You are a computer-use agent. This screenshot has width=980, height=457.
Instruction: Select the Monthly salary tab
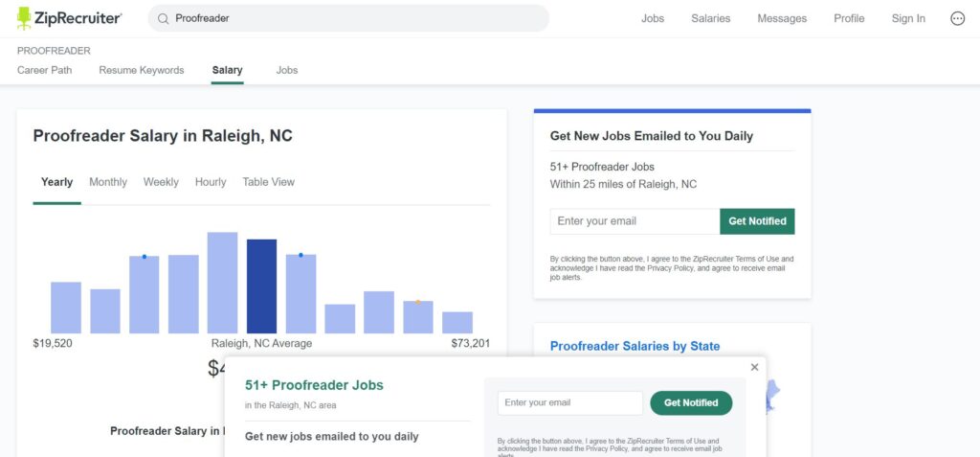(108, 182)
